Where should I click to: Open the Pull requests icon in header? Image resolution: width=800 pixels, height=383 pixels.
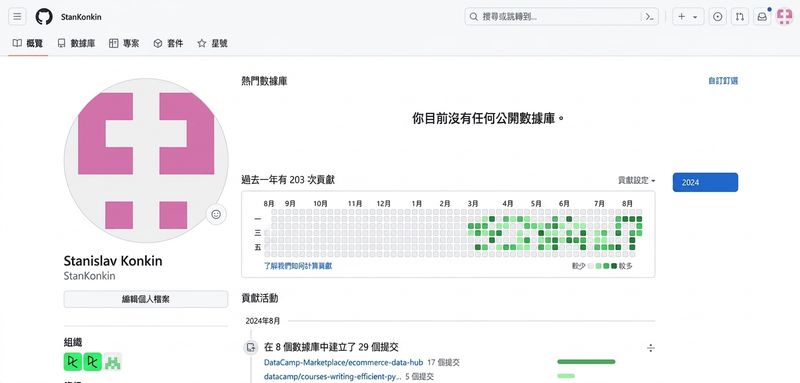[740, 17]
